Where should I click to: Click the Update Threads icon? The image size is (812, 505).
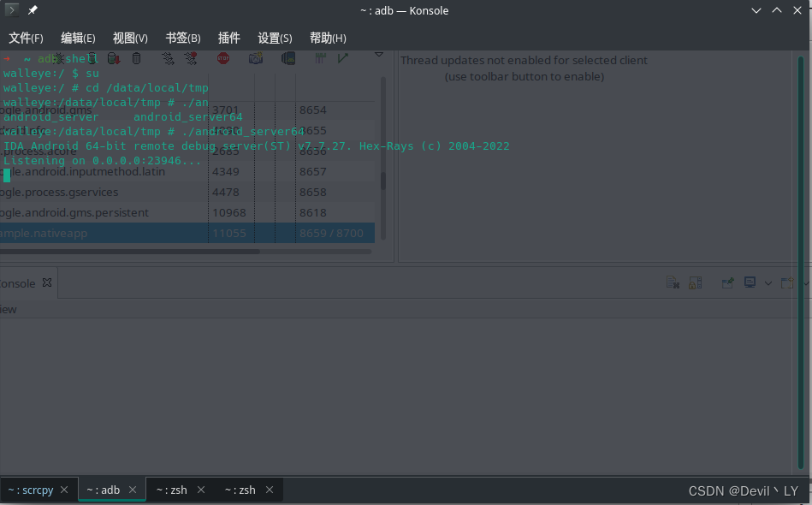168,58
